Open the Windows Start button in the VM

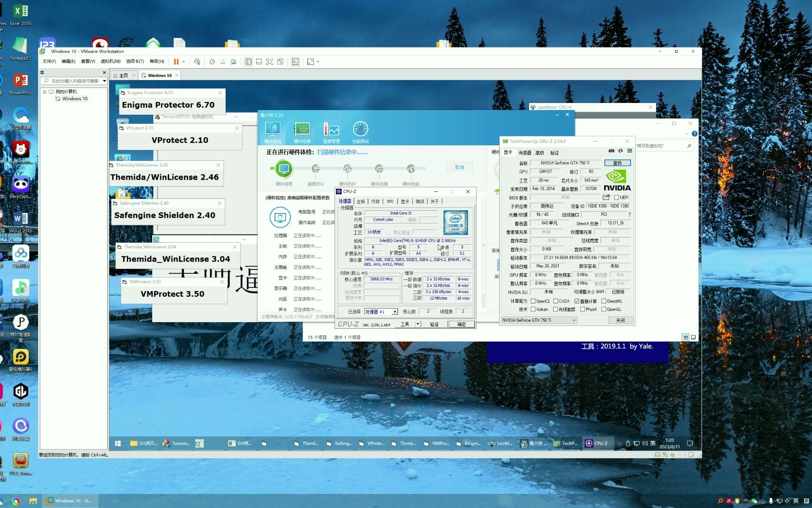click(118, 444)
